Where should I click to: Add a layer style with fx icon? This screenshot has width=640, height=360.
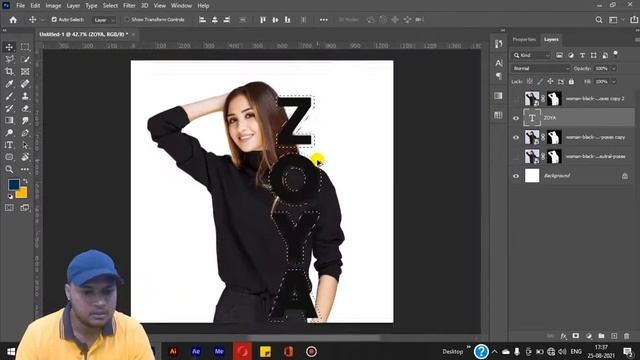[x=563, y=336]
